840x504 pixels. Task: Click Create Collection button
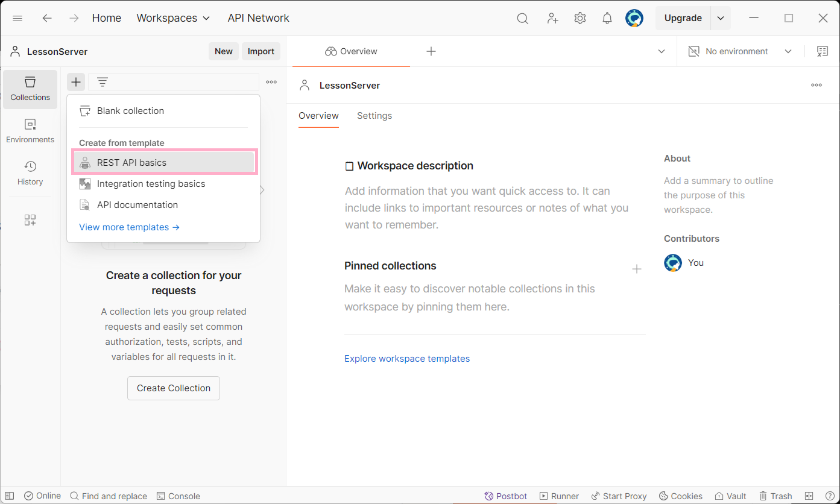[x=174, y=388]
